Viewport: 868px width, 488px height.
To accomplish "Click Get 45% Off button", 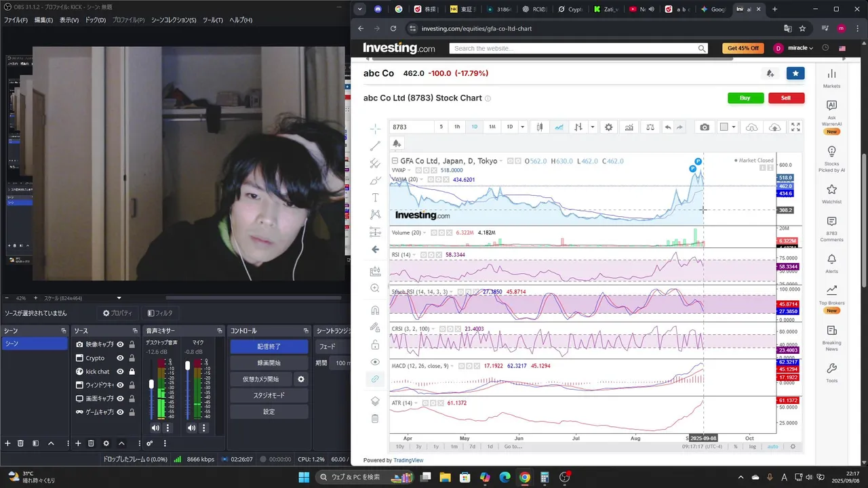I will tap(743, 48).
